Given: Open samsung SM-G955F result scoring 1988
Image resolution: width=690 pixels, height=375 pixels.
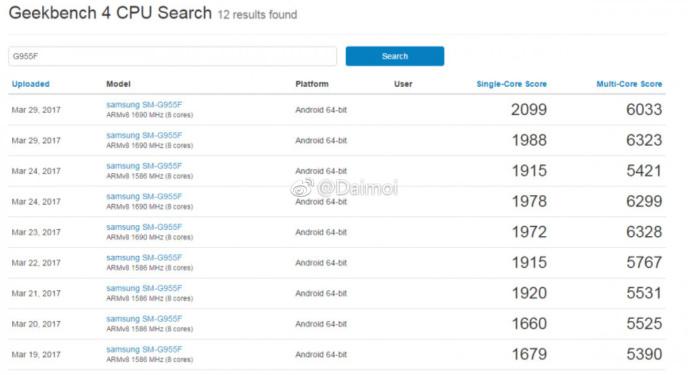Looking at the screenshot, I should click(144, 135).
